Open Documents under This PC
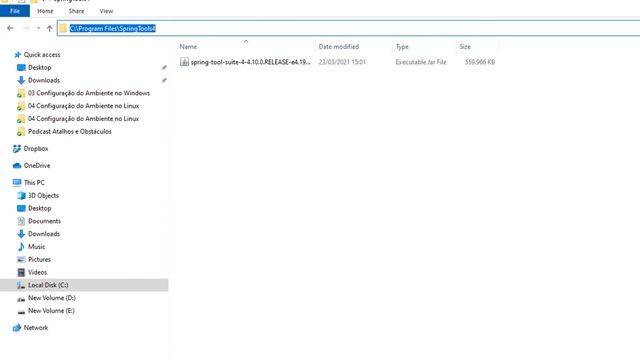 pyautogui.click(x=44, y=221)
